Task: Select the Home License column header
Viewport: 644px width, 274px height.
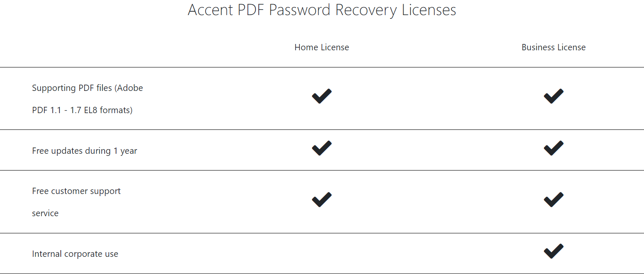Action: coord(322,47)
